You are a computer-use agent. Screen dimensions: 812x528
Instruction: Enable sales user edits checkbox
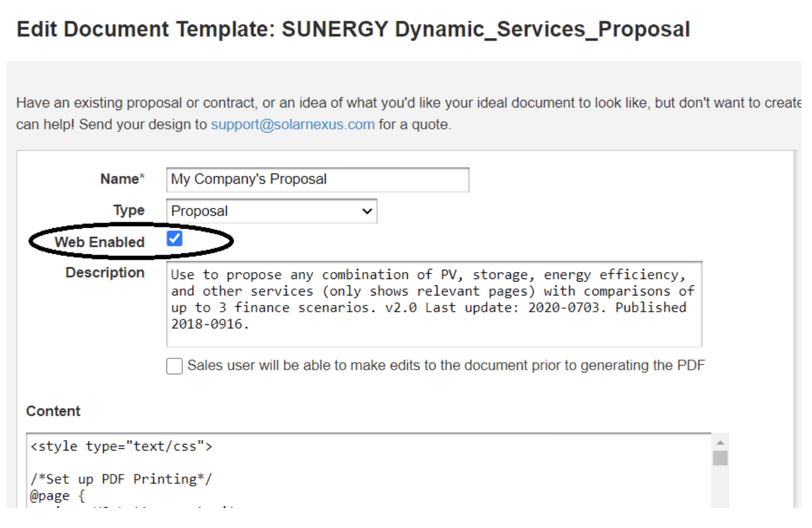(175, 366)
